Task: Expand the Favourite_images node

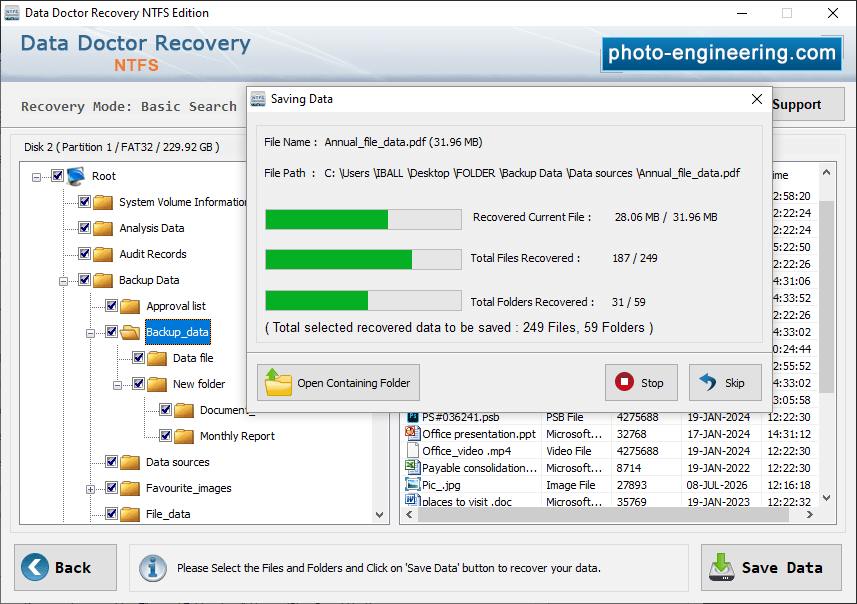Action: 90,489
